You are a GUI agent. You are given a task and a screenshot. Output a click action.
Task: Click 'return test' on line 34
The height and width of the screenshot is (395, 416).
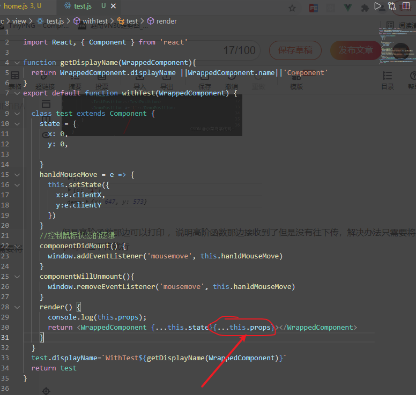[54, 368]
